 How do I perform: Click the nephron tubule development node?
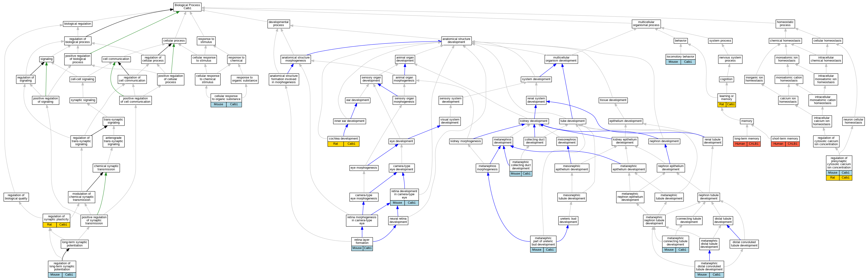click(x=709, y=197)
